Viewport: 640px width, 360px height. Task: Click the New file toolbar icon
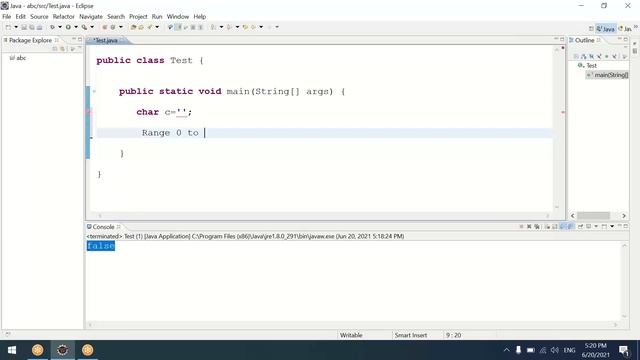tap(8, 27)
